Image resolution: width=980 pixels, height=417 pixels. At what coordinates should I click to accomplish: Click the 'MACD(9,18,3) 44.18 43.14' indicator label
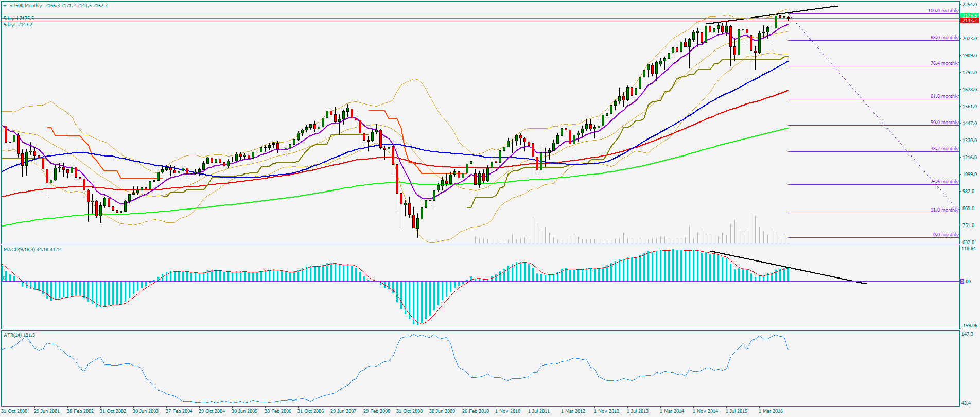click(32, 250)
